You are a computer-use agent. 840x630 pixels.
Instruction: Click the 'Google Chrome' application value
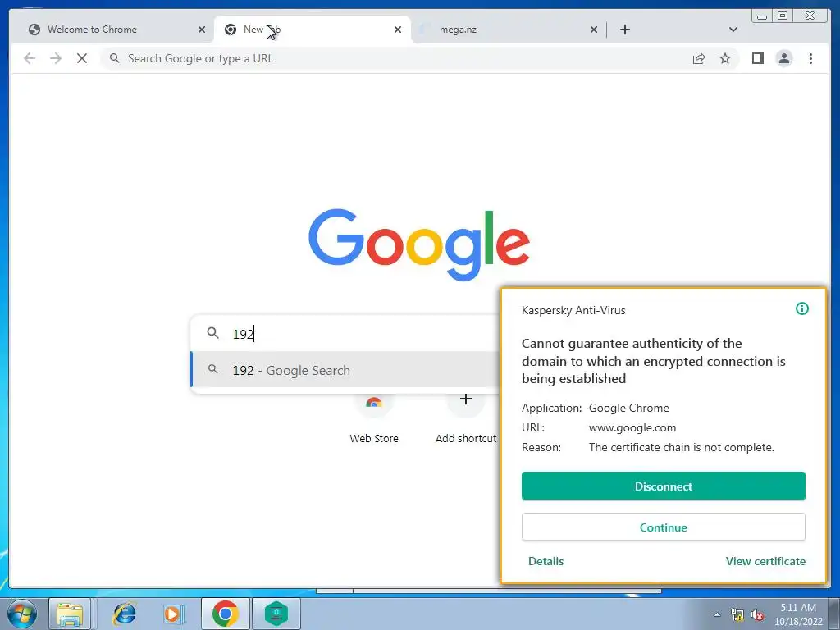tap(629, 408)
